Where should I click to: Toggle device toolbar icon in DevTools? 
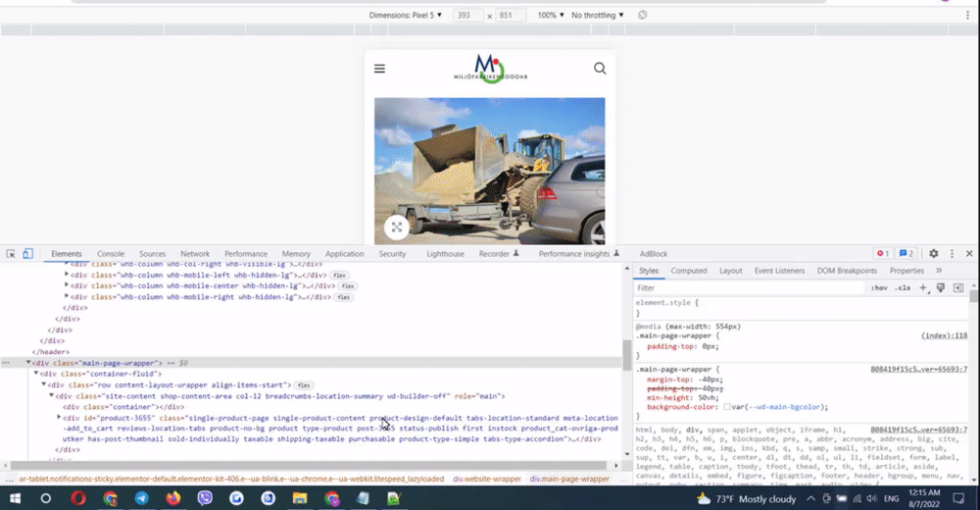(x=27, y=253)
